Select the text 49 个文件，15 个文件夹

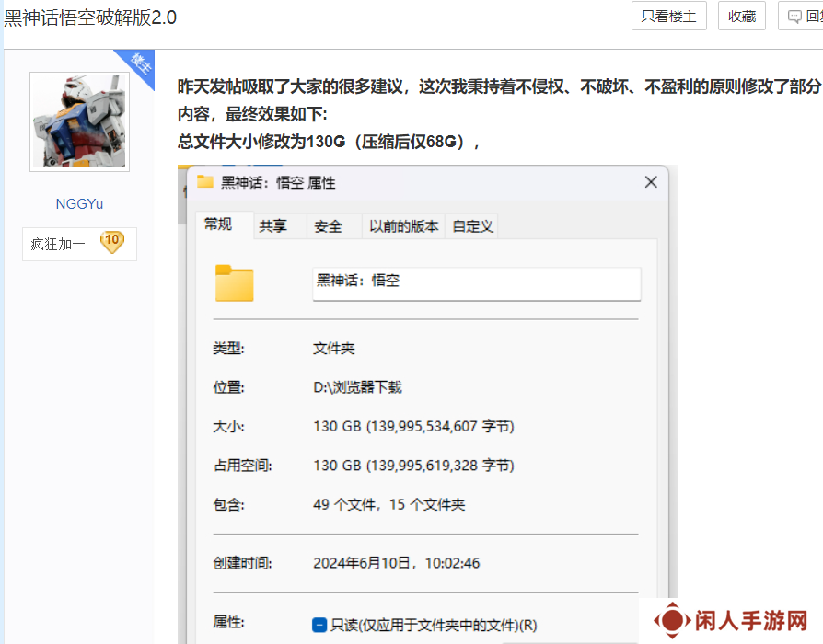point(388,504)
